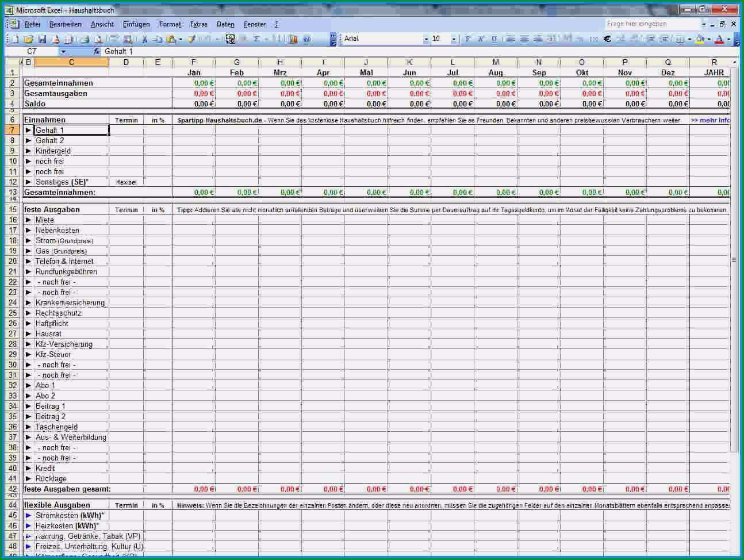Screen dimensions: 744x560
Task: Click the vertical scrollbar thumb
Action: [x=734, y=259]
